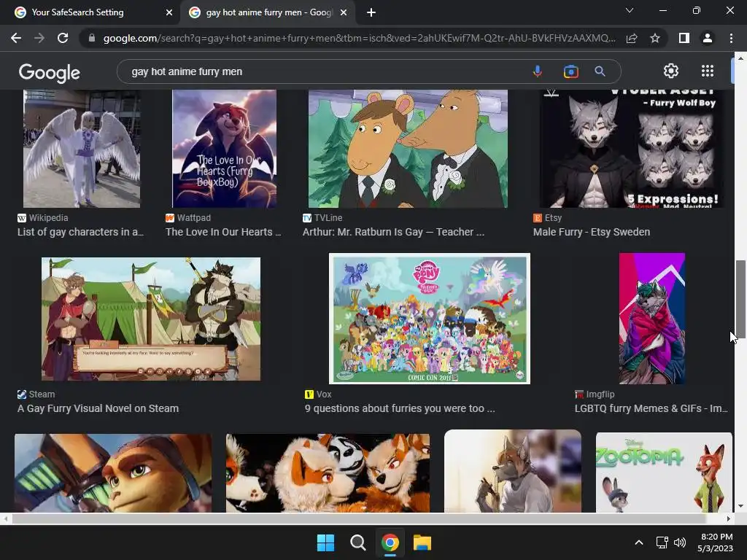The height and width of the screenshot is (560, 747).
Task: Click the address bar URL
Action: click(x=359, y=38)
